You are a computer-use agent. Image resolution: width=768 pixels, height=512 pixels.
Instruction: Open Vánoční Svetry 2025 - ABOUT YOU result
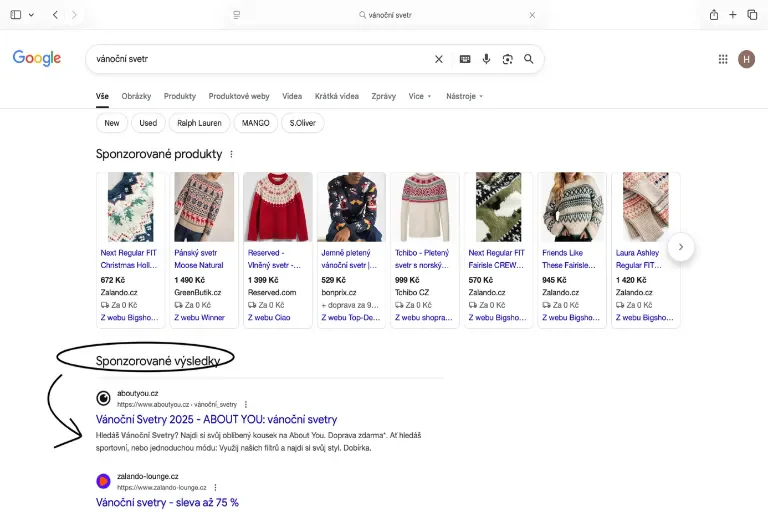[216, 419]
